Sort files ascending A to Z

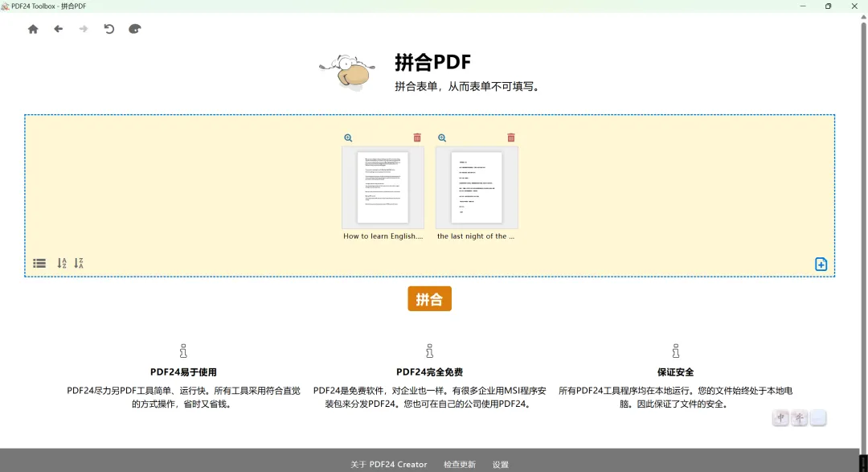pyautogui.click(x=61, y=263)
